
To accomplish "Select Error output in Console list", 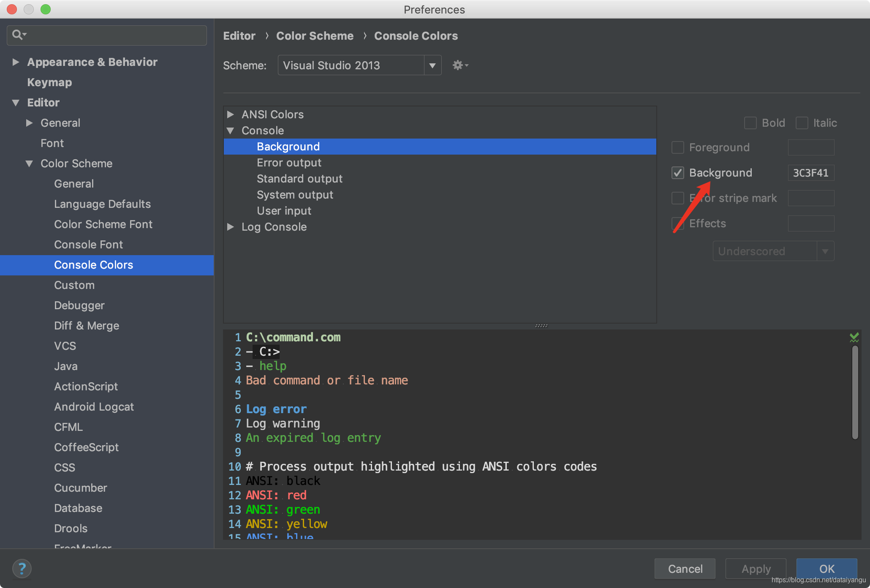I will [x=289, y=163].
